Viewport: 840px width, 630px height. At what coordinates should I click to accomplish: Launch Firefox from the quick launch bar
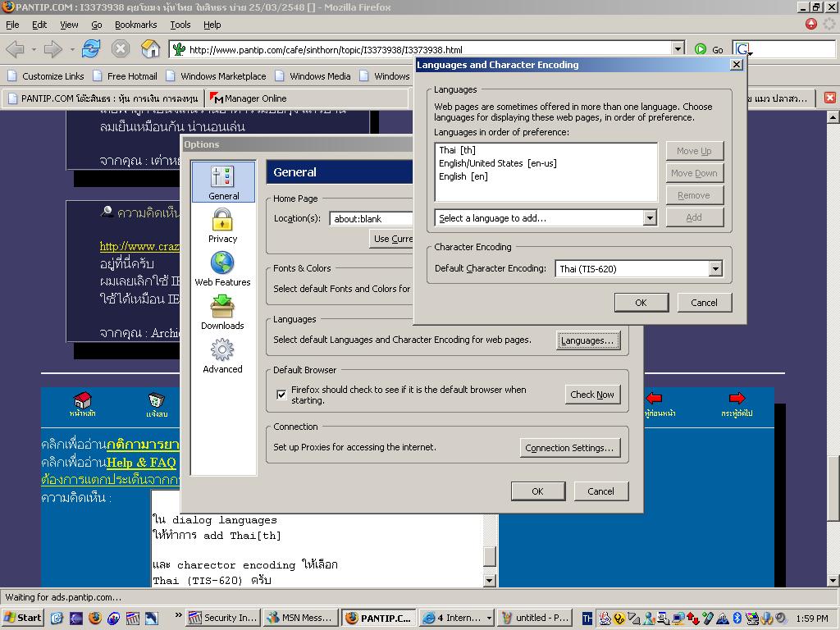[95, 619]
